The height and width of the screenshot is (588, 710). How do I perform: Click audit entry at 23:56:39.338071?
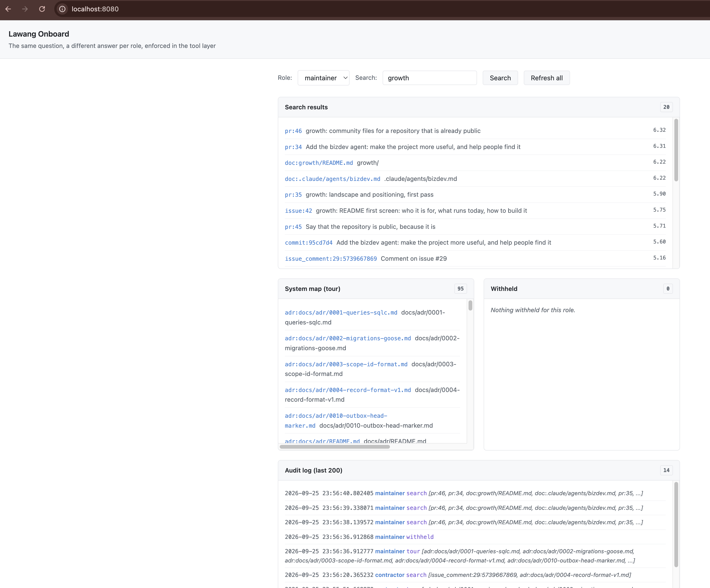(x=475, y=508)
